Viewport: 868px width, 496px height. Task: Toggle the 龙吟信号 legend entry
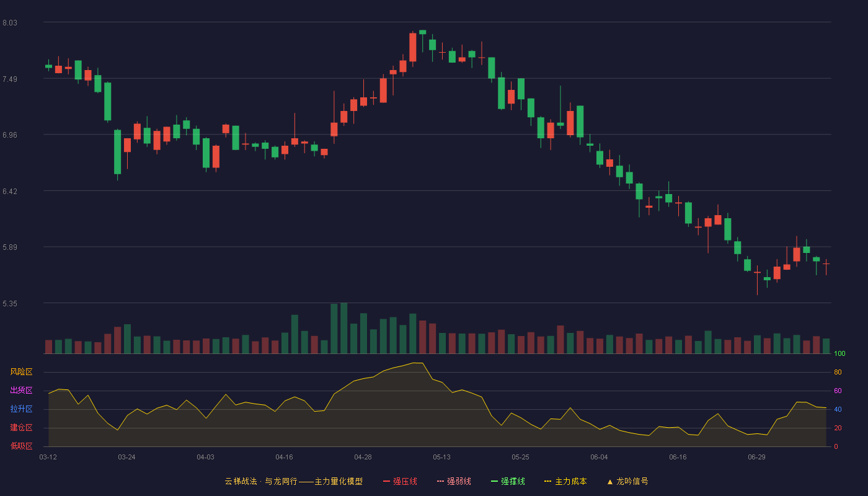point(627,481)
